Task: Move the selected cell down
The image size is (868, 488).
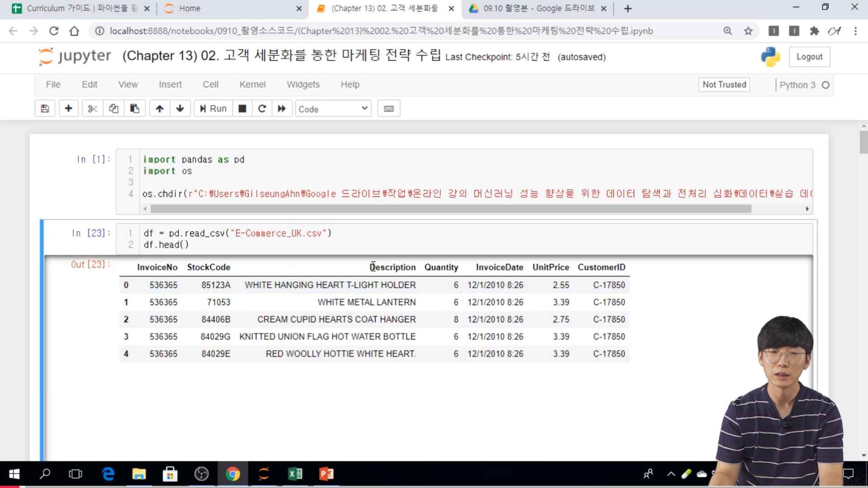Action: pyautogui.click(x=180, y=108)
